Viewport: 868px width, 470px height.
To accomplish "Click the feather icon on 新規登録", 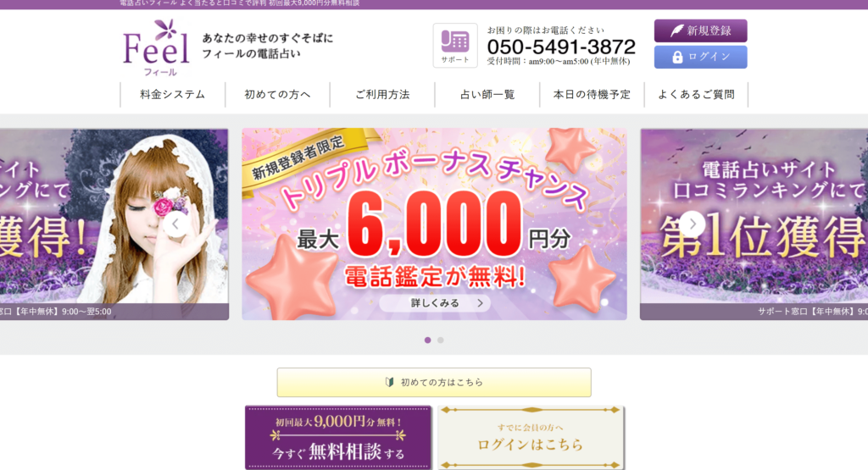I will coord(676,31).
